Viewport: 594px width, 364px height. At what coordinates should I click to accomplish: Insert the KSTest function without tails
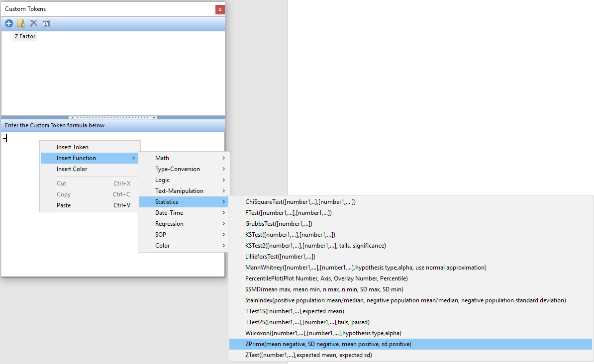tap(410, 235)
